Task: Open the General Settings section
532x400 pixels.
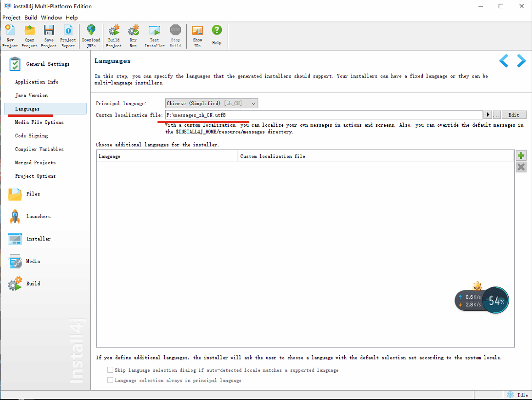Action: point(40,64)
